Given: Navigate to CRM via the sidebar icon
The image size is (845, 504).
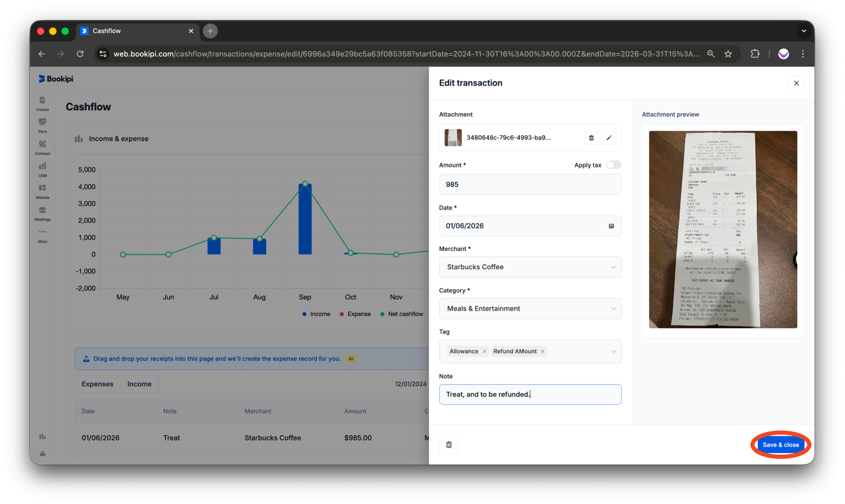Looking at the screenshot, I should [x=43, y=169].
